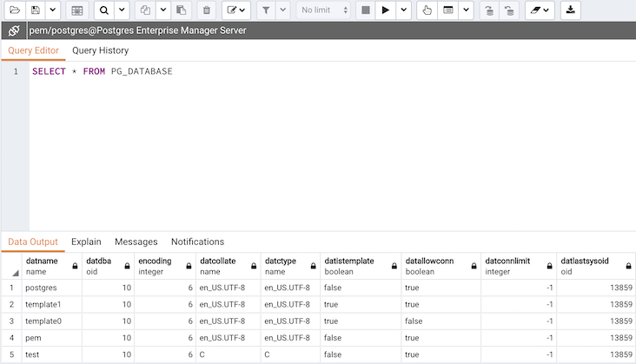Click datallowconn false cell for template0
The height and width of the screenshot is (364, 636).
click(441, 321)
